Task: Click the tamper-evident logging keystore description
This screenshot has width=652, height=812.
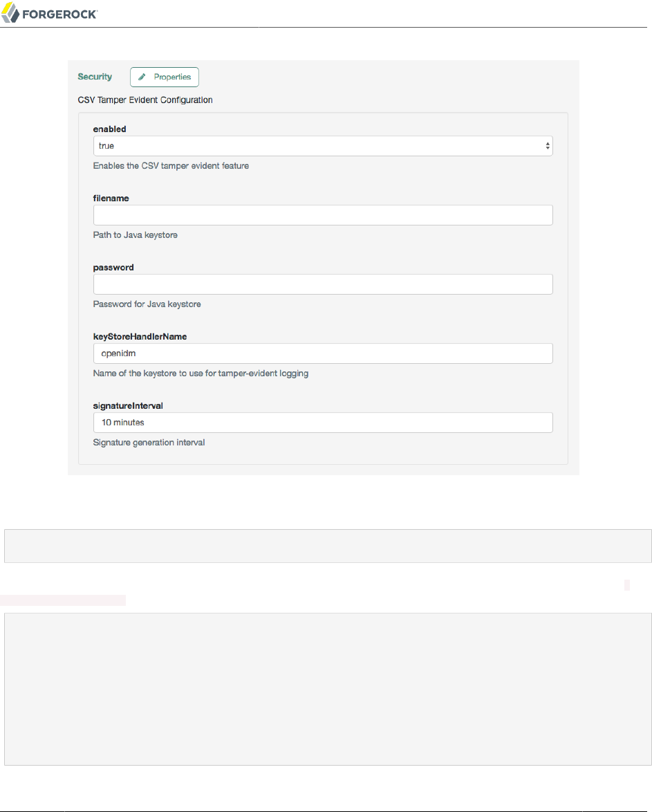Action: (201, 373)
